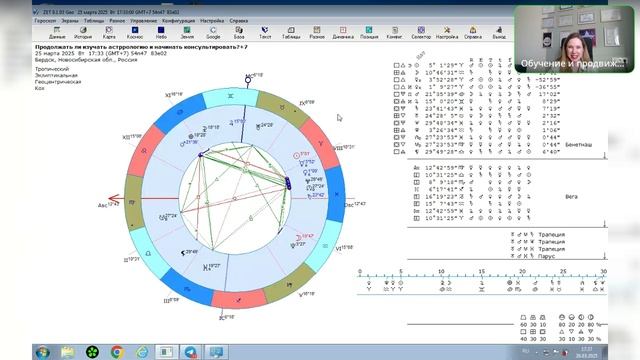
Task: Open File Explorer from the taskbar
Action: click(68, 352)
